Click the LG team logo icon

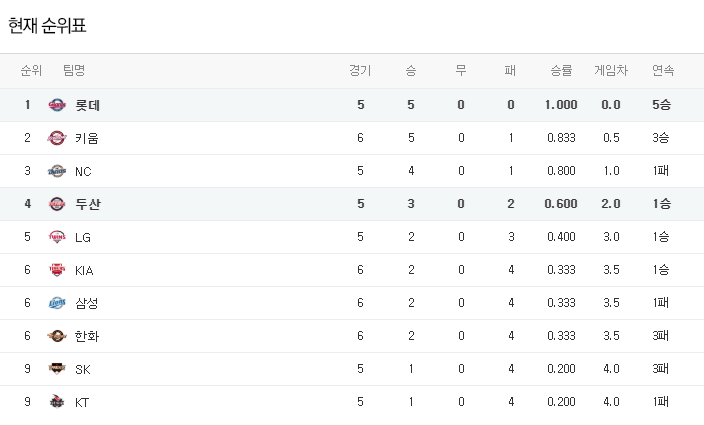click(57, 237)
